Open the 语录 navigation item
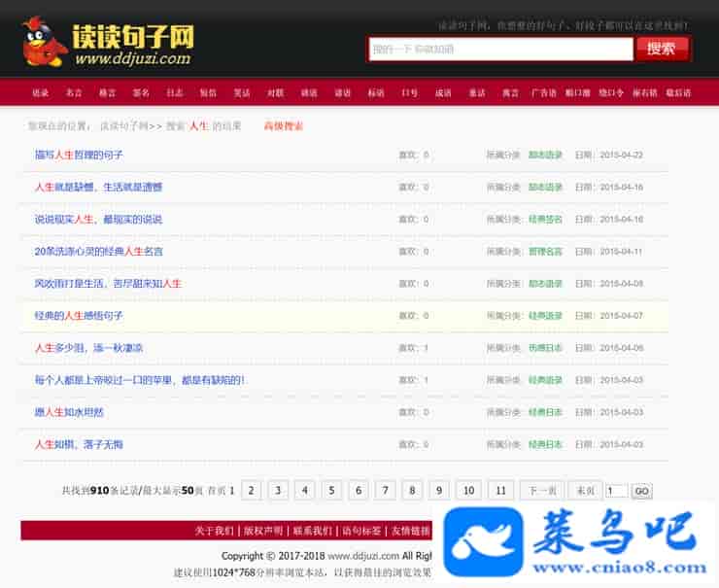Viewport: 719px width, 588px height. 41,93
